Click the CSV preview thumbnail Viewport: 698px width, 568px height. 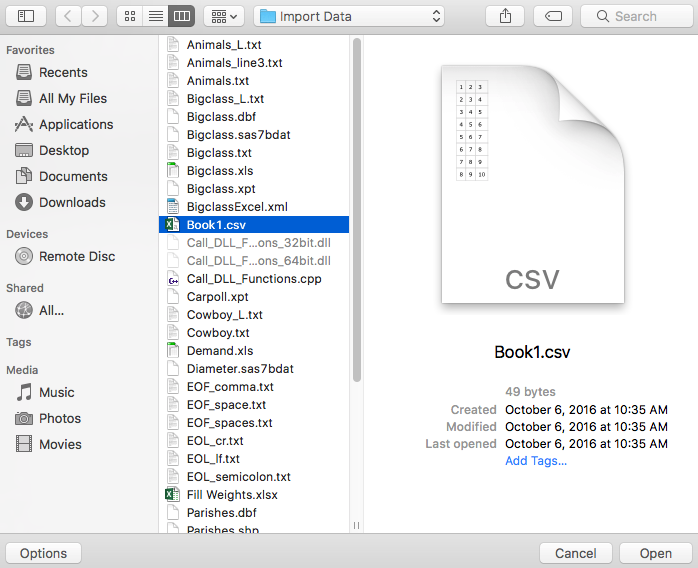point(532,184)
